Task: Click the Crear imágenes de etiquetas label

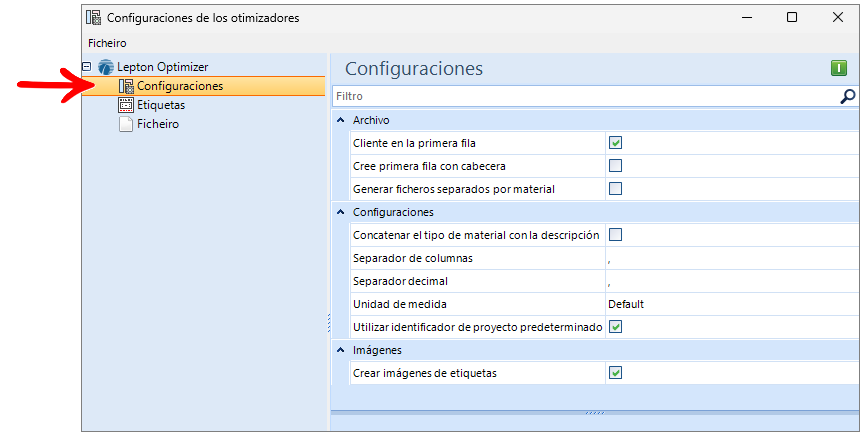Action: 425,373
